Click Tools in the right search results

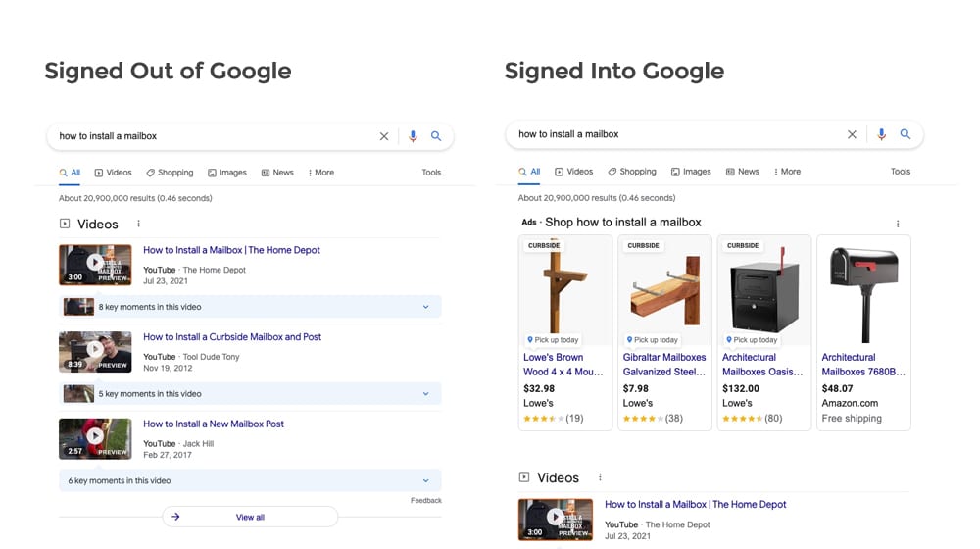(901, 172)
